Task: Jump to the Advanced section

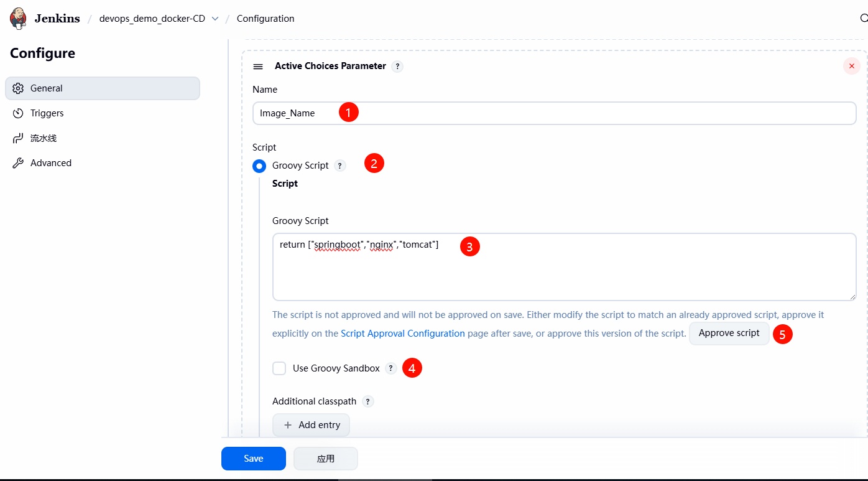Action: 51,163
